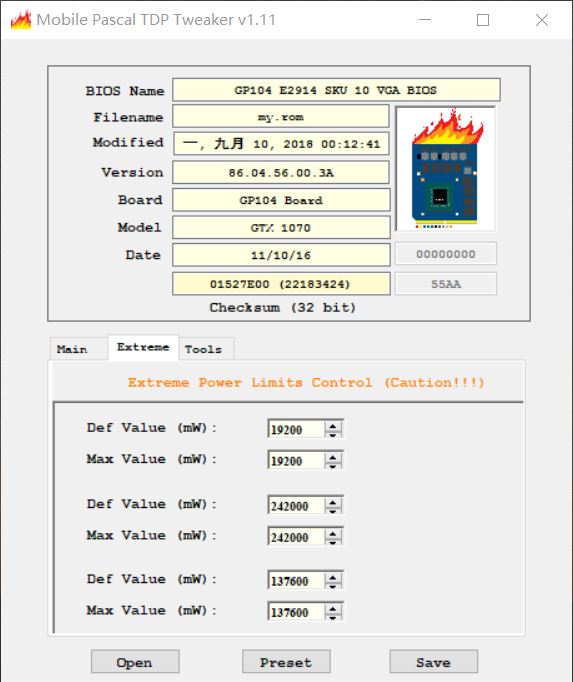
Task: Click the Save button
Action: [433, 662]
